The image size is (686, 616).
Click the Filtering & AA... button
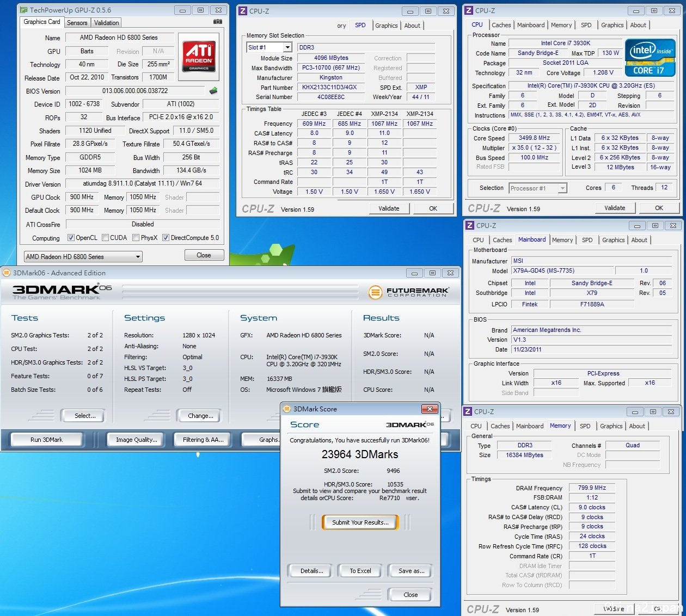203,440
